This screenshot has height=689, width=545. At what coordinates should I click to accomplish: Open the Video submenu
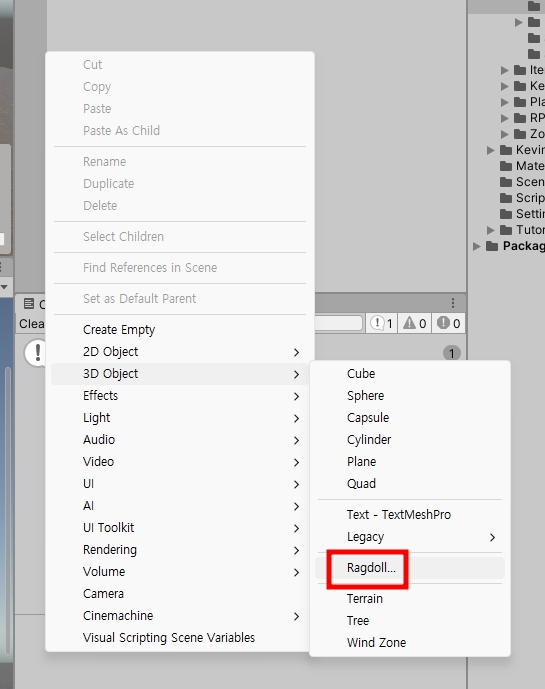tap(180, 461)
